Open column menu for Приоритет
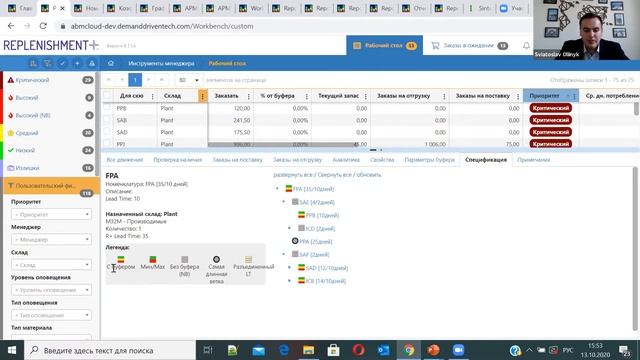This screenshot has height=360, width=640. click(574, 96)
